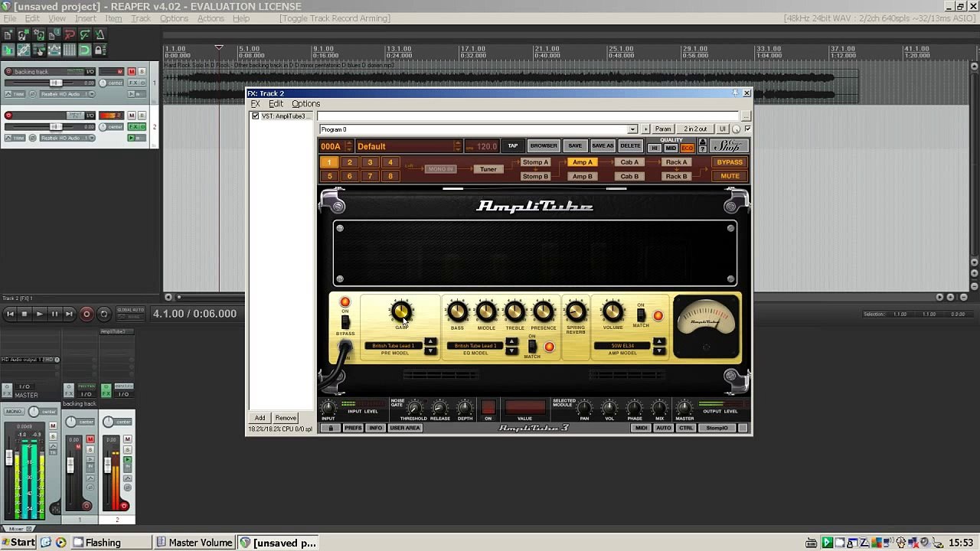Open the Amp Model 50W EL34 selector

[x=622, y=346]
